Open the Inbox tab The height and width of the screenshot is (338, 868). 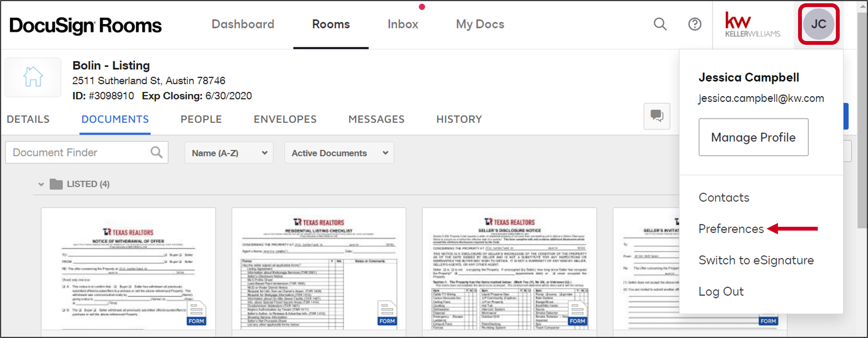(403, 24)
